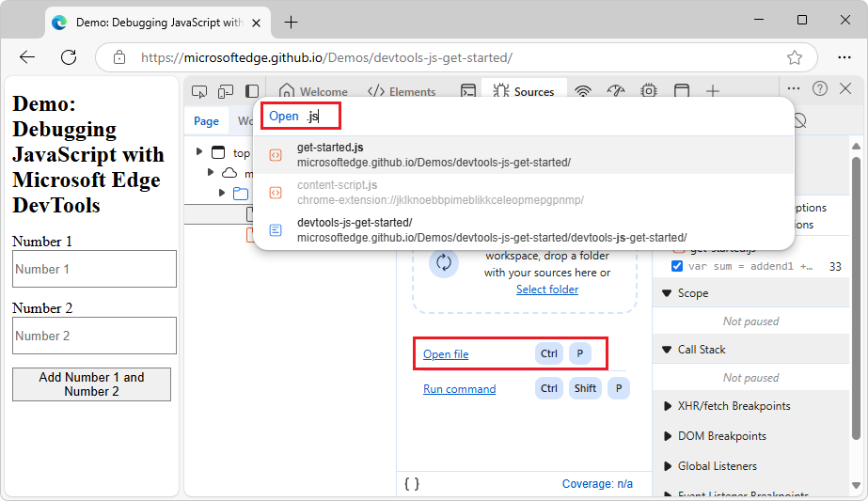Click the Coverage: n/a link
The width and height of the screenshot is (868, 501).
597,484
